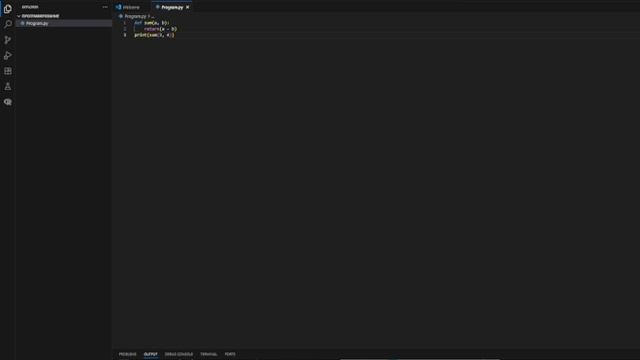Image resolution: width=640 pixels, height=360 pixels.
Task: Open the chat icon at the bottom of the activity bar
Action: 8,102
